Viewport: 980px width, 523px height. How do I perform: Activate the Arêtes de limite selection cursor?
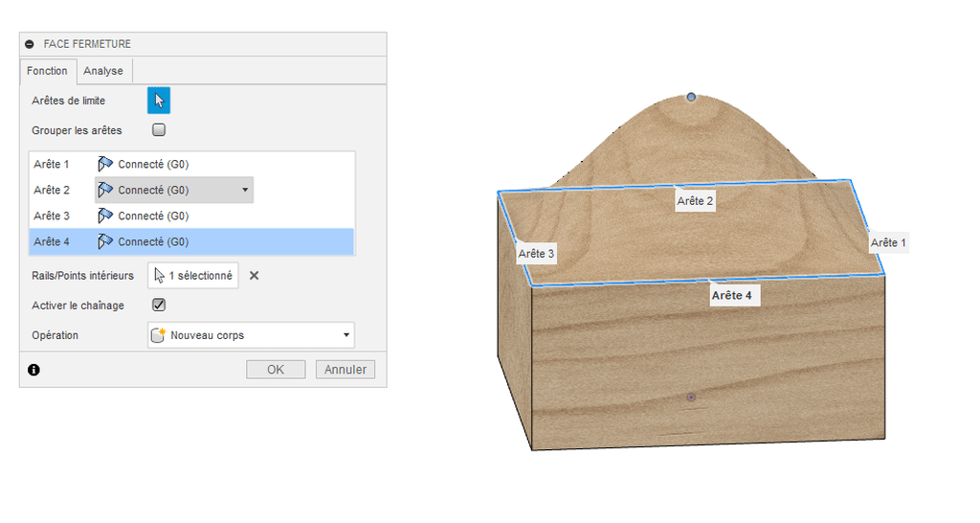tap(159, 101)
